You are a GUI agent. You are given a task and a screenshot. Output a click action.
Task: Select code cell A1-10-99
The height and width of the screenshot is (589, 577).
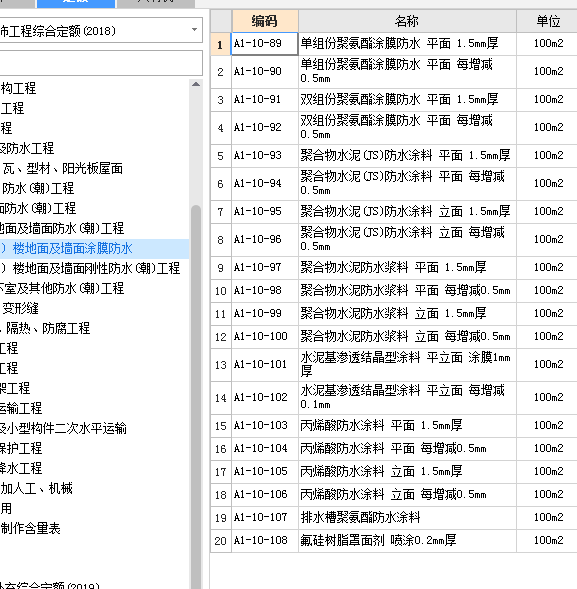click(x=265, y=314)
